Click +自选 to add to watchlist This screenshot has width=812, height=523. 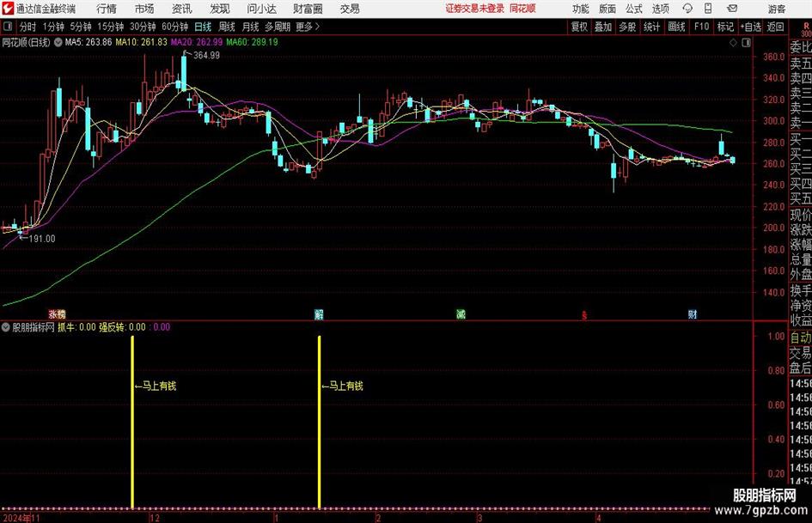tap(751, 27)
